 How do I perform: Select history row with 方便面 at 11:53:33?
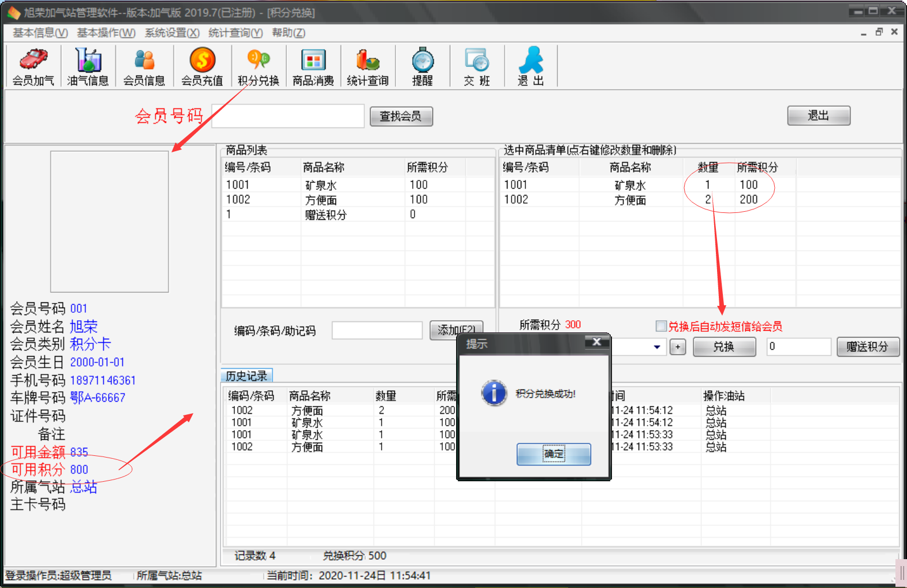click(x=561, y=447)
